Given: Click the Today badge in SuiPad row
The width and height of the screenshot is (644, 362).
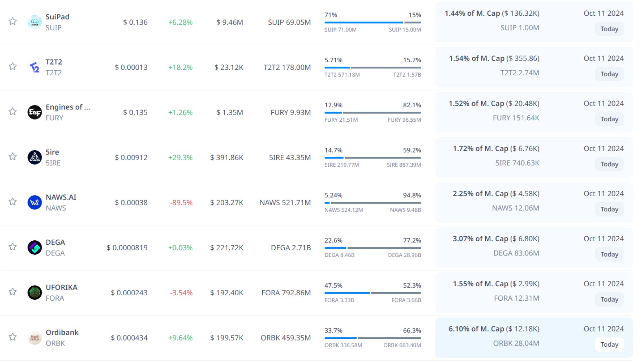Looking at the screenshot, I should (x=609, y=29).
